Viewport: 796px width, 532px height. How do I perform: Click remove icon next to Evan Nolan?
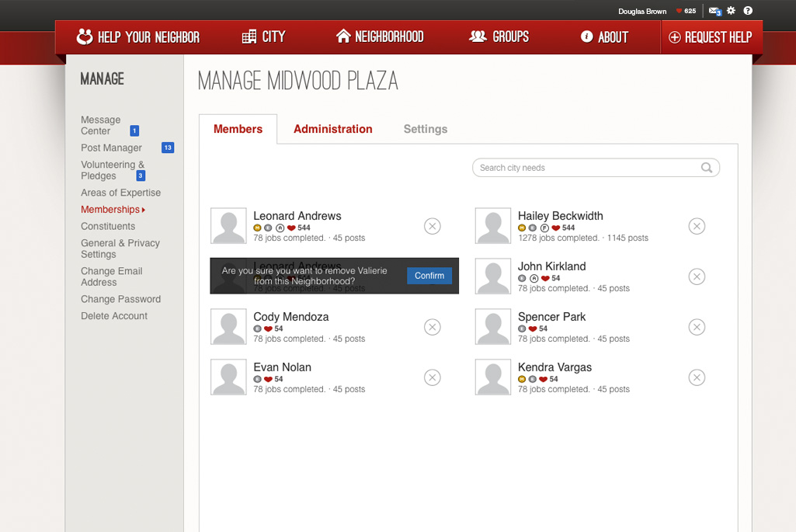(433, 377)
